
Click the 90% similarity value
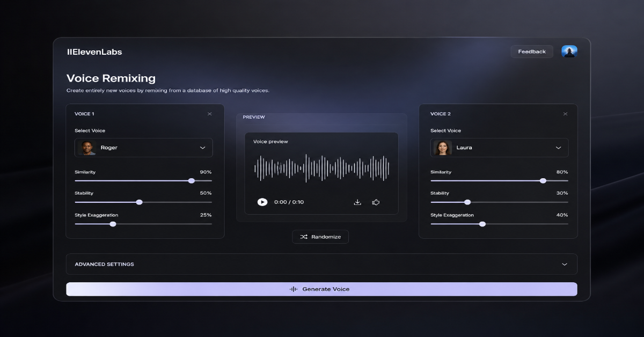[206, 172]
